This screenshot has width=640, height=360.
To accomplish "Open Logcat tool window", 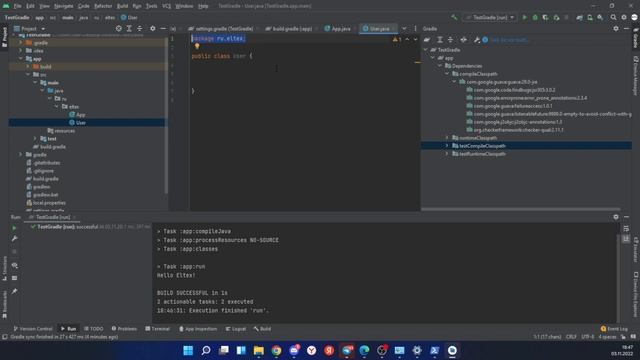I will click(x=236, y=329).
